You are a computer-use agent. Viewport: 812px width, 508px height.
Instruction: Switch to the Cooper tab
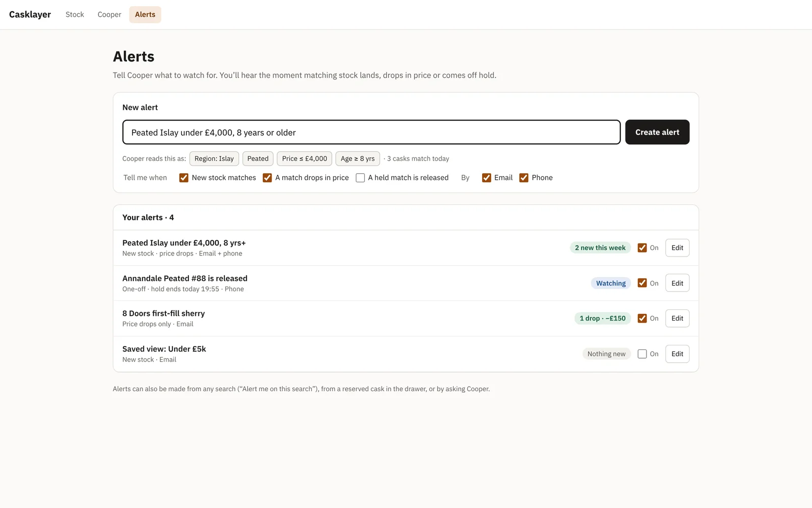[109, 15]
